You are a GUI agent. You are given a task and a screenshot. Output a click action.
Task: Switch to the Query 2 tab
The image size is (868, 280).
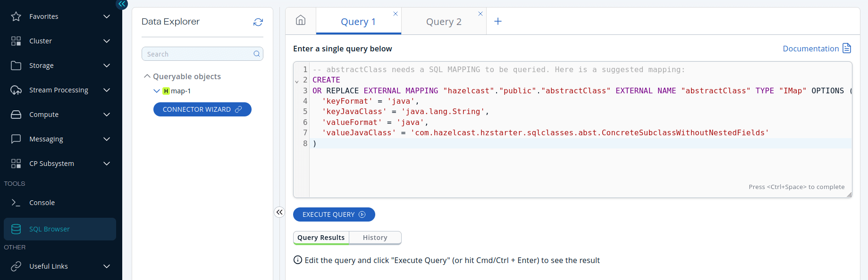[444, 22]
